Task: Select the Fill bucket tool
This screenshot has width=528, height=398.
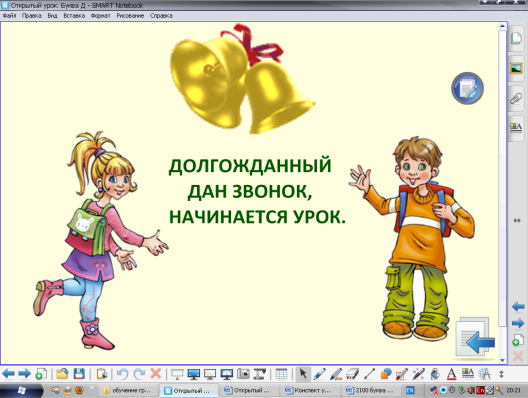Action: coord(435,374)
